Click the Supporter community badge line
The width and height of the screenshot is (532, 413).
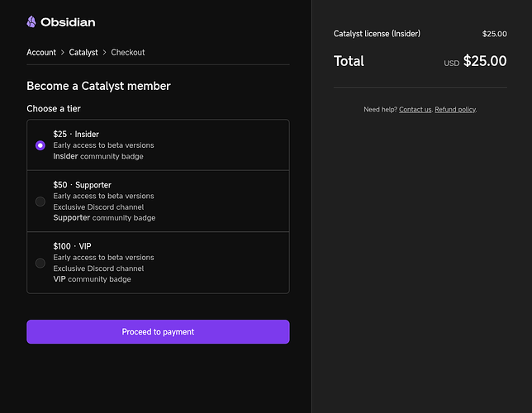coord(104,218)
